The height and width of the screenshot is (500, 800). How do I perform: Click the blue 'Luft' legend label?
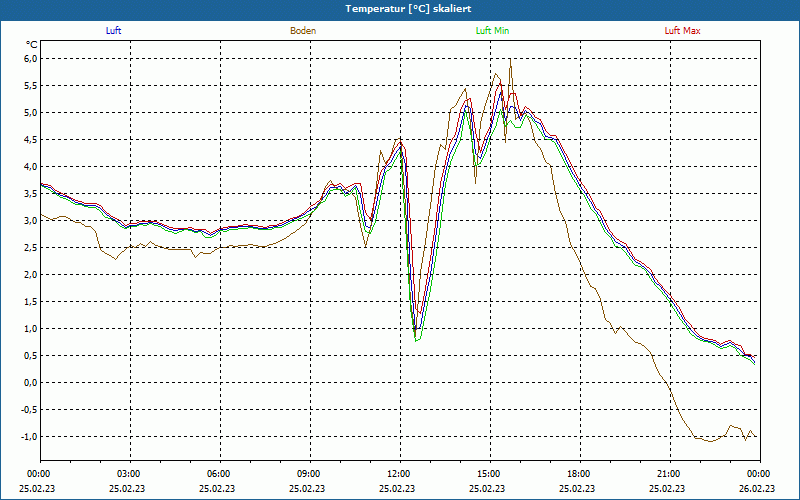click(x=113, y=31)
